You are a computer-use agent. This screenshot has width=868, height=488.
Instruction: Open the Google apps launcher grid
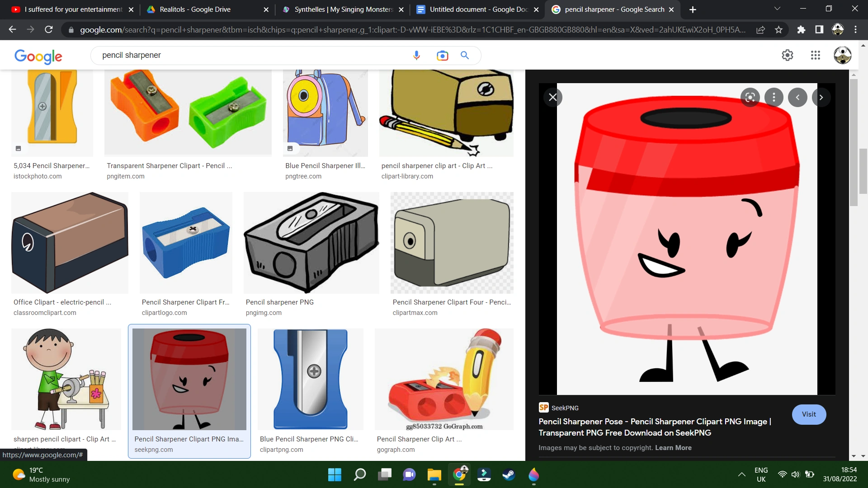tap(816, 55)
